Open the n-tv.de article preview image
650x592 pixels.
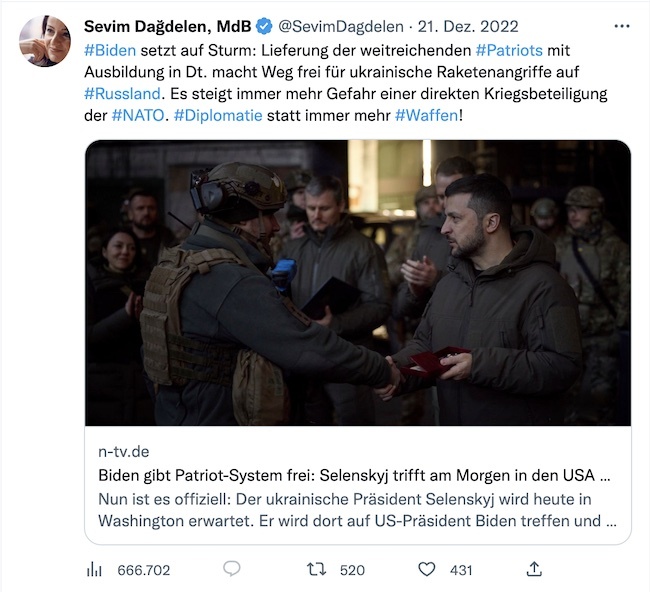click(x=358, y=283)
